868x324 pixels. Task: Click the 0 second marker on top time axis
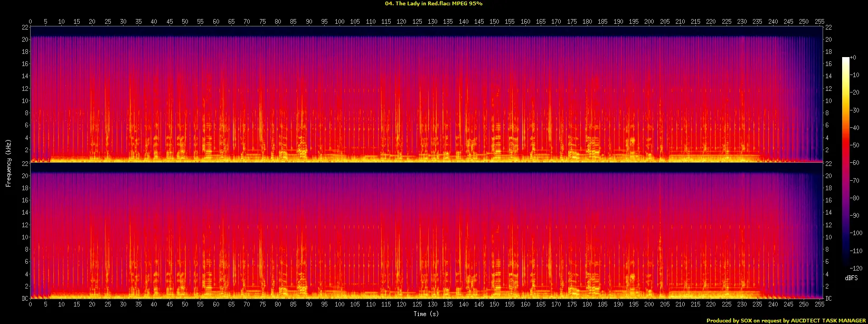pyautogui.click(x=30, y=22)
